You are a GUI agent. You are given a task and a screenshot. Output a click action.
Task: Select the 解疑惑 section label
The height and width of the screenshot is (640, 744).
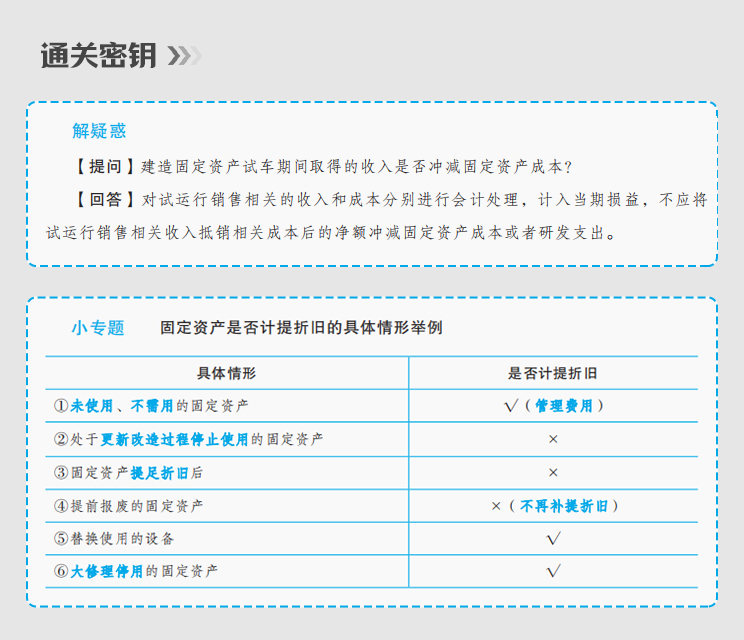pos(99,132)
